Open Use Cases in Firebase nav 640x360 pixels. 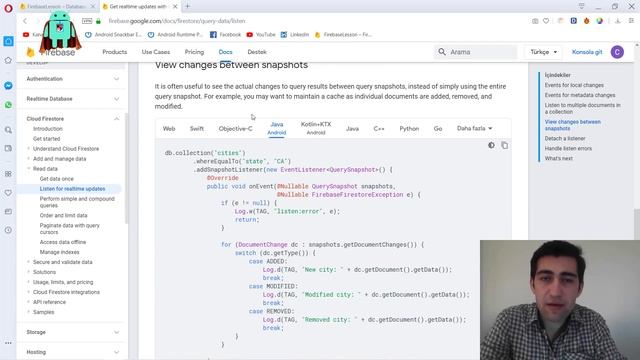[x=156, y=52]
